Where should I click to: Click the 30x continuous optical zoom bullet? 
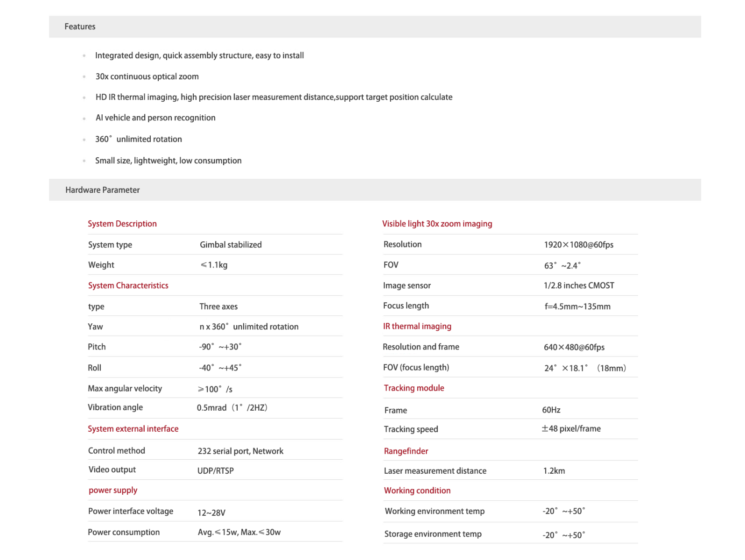coord(147,77)
